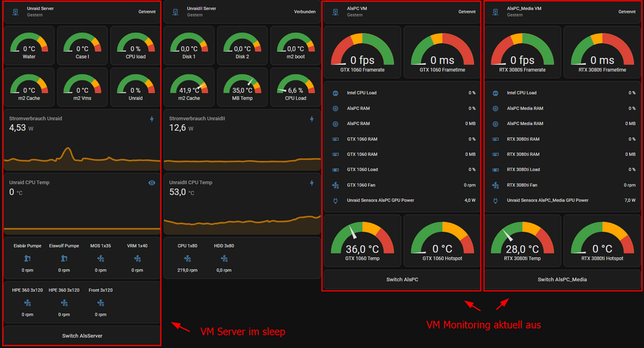Open the m2 Cache 41,9 °C gauge
Image resolution: width=644 pixels, height=348 pixels.
click(x=189, y=87)
